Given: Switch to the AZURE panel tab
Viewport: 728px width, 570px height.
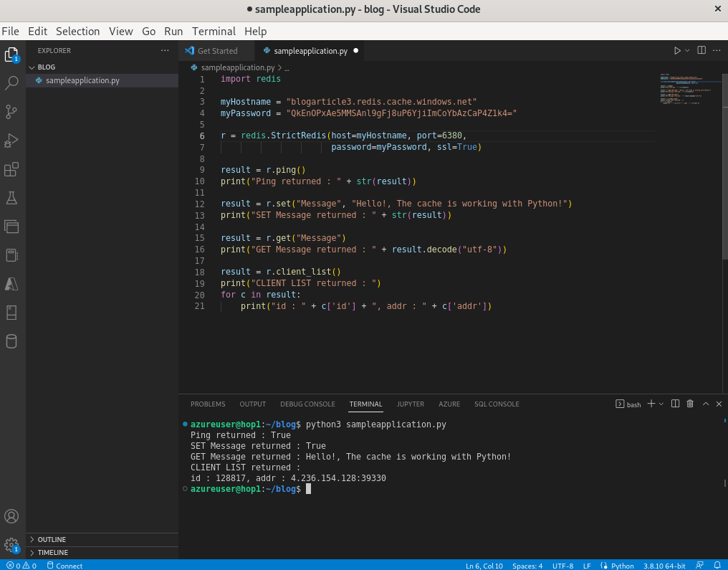Looking at the screenshot, I should 449,404.
